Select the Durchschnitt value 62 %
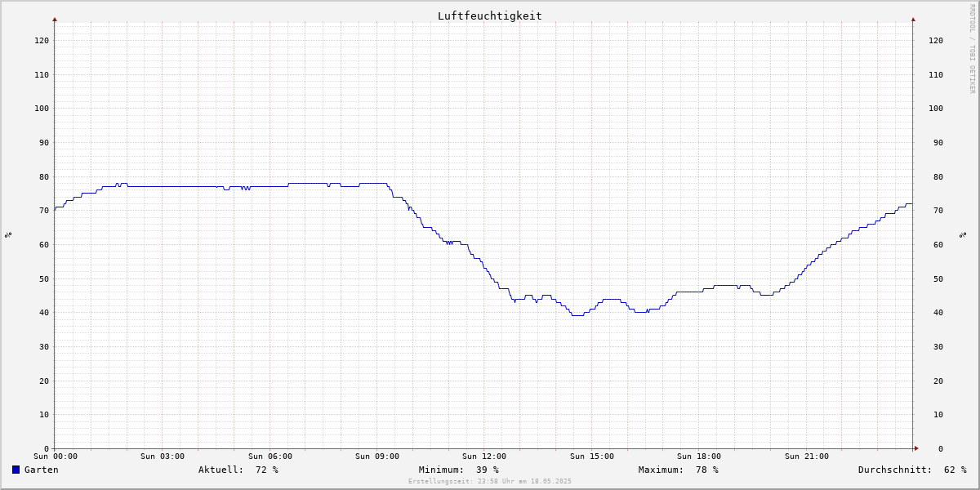980x490 pixels. (955, 470)
